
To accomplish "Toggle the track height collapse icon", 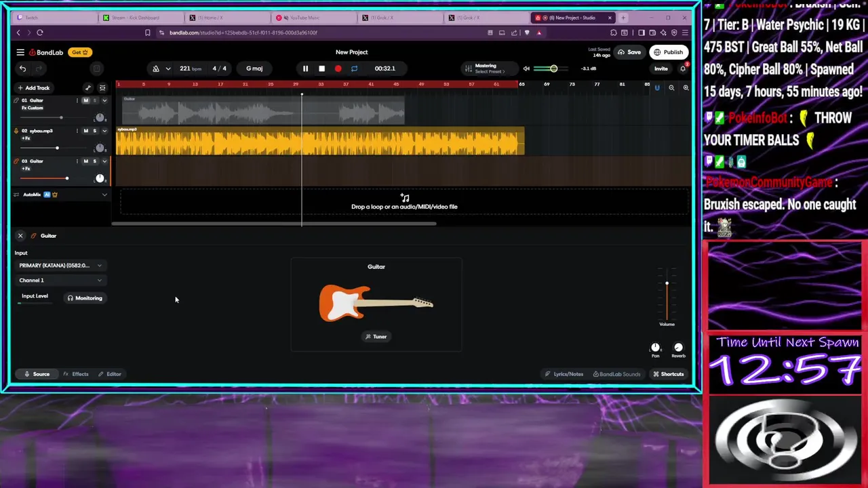I will pos(102,87).
